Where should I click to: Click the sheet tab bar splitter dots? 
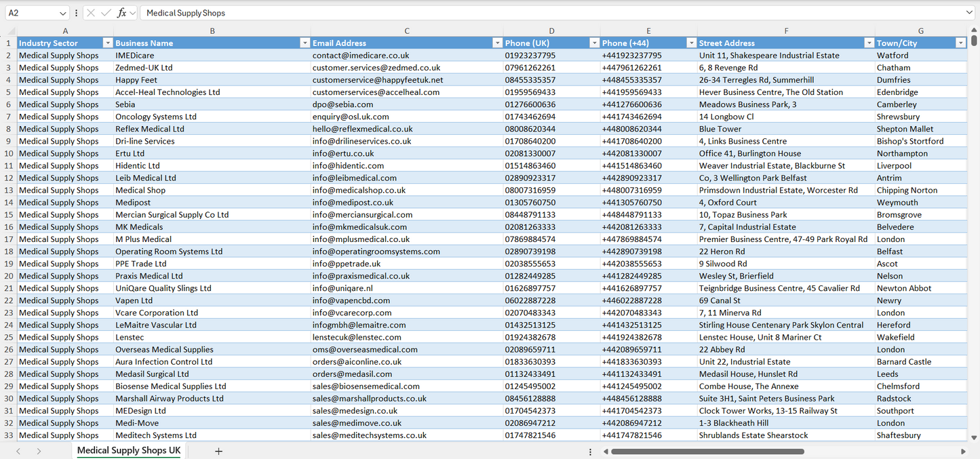coord(590,452)
